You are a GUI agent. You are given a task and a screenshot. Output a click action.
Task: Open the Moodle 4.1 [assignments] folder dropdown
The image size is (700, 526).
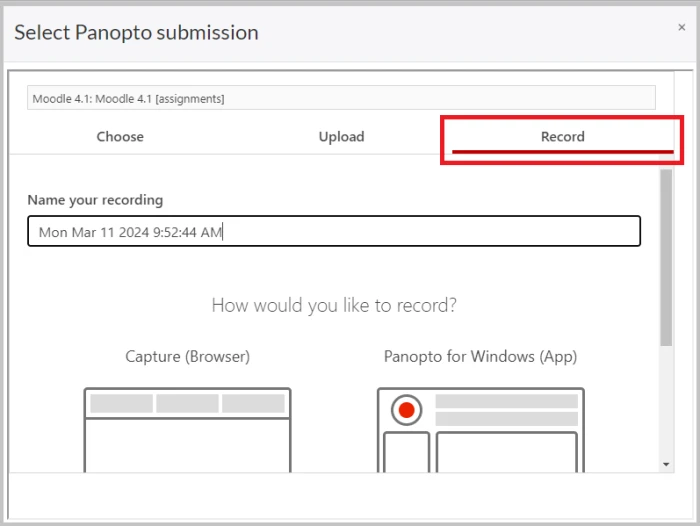[x=341, y=98]
